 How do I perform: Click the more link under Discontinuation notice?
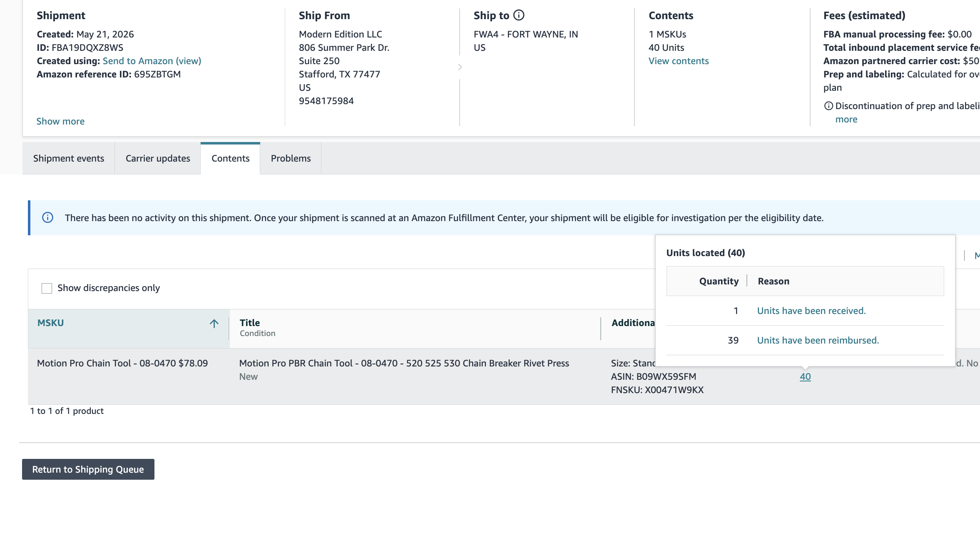[x=846, y=119]
